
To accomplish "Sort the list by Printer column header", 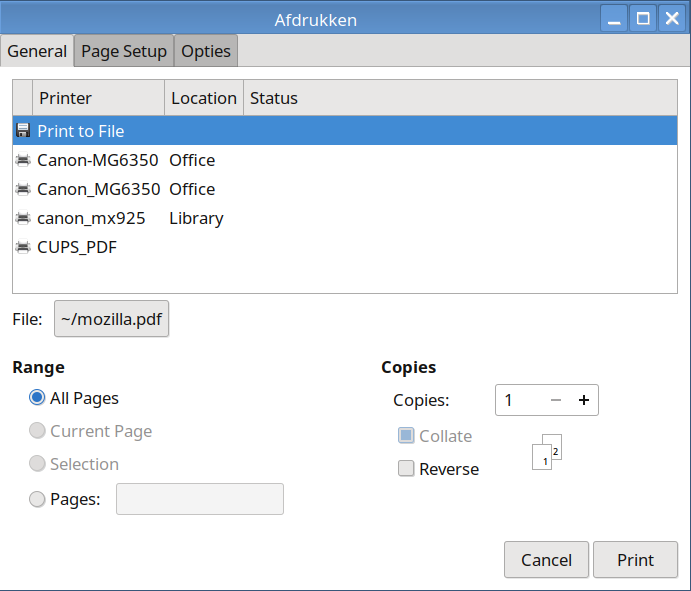I will (98, 98).
